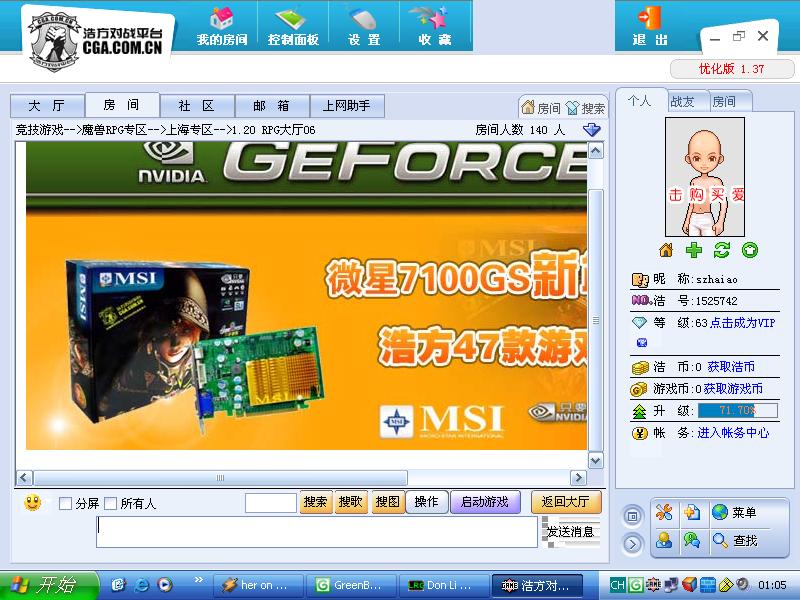Enable the 所有人 checkbox

[x=110, y=504]
